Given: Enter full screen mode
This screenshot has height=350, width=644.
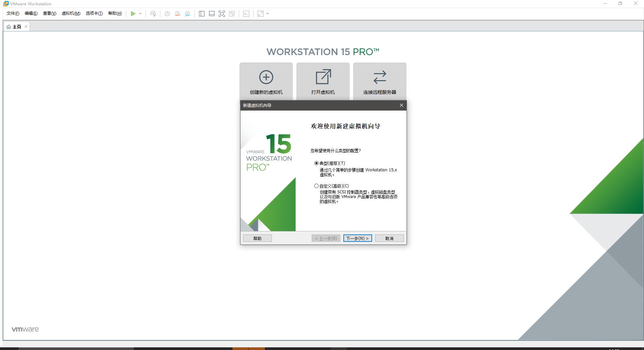Looking at the screenshot, I should (221, 14).
